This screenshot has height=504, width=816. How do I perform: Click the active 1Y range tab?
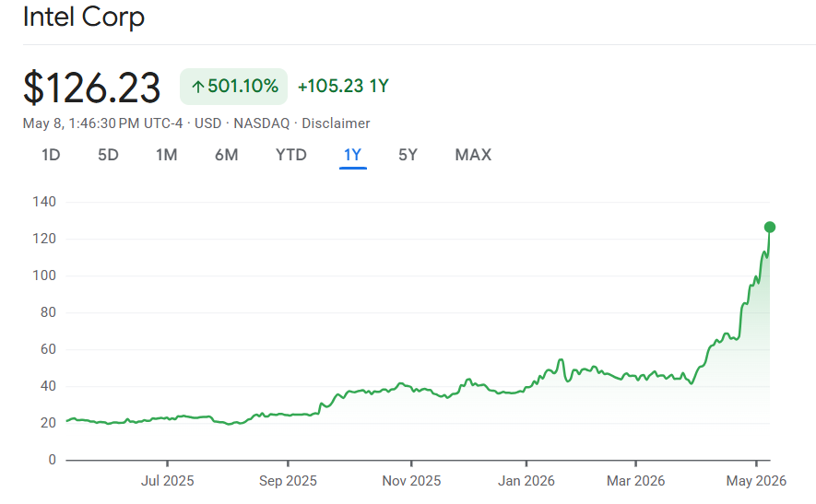pyautogui.click(x=353, y=155)
